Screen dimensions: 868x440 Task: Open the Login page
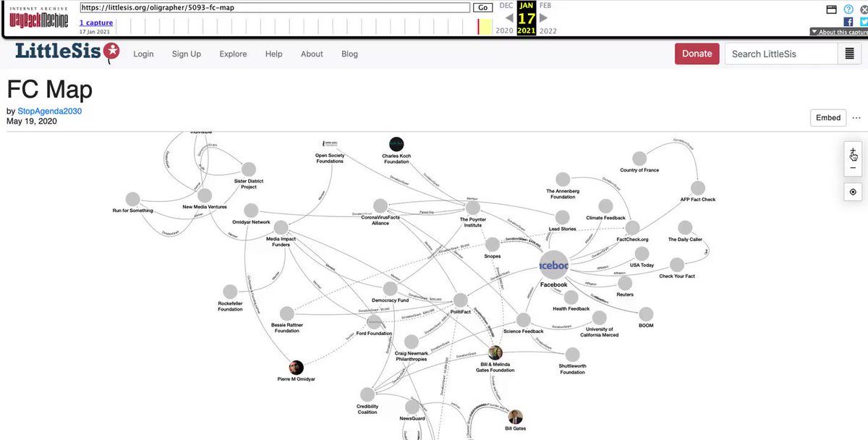(143, 54)
